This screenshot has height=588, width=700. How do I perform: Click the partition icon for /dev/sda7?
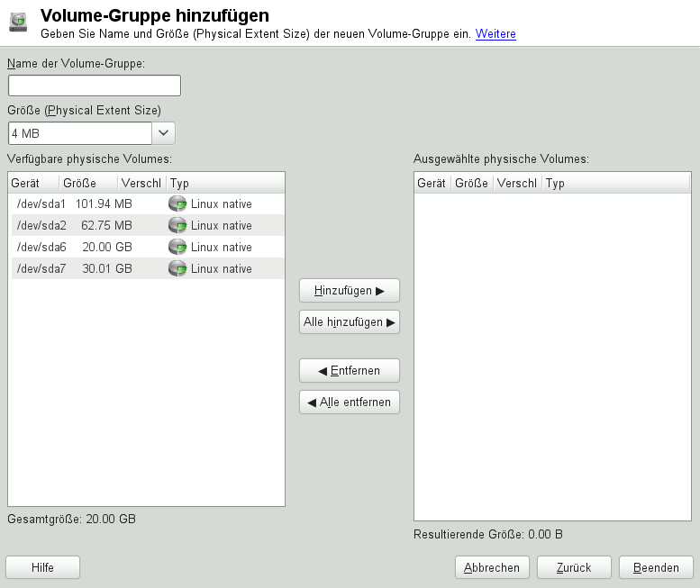[x=177, y=268]
